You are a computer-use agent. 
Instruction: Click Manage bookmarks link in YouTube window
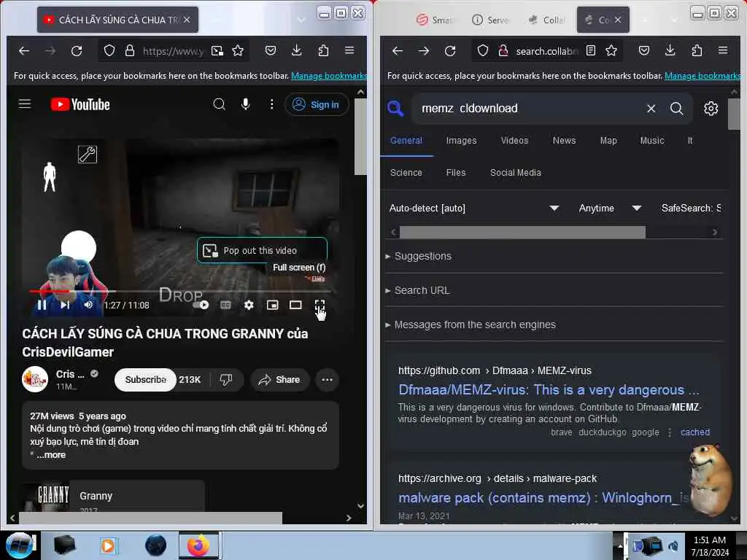[x=328, y=76]
